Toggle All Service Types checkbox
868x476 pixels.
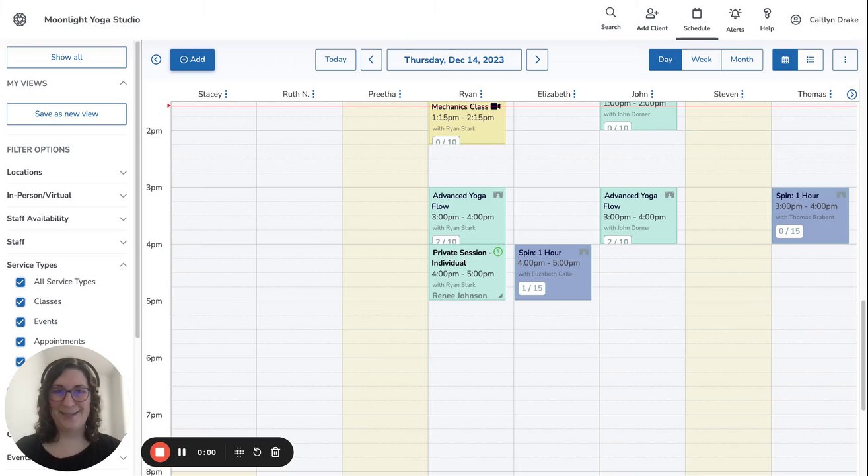coord(20,282)
